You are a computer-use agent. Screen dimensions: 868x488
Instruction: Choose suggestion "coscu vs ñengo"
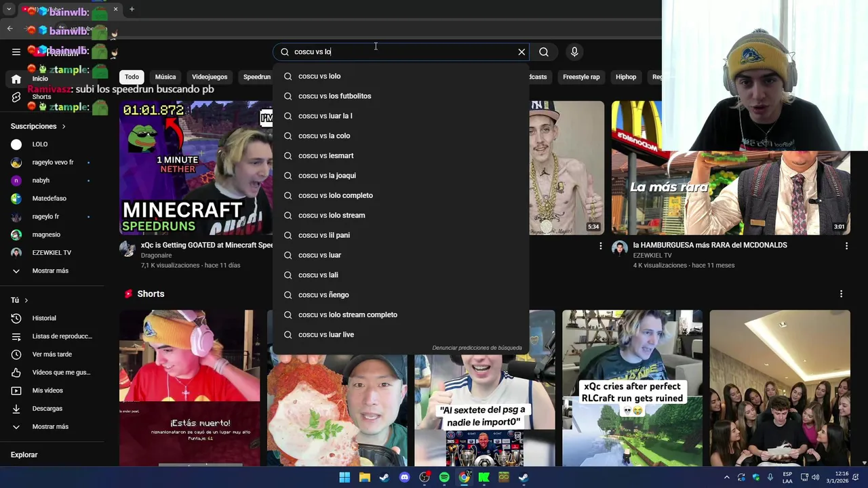click(401, 295)
